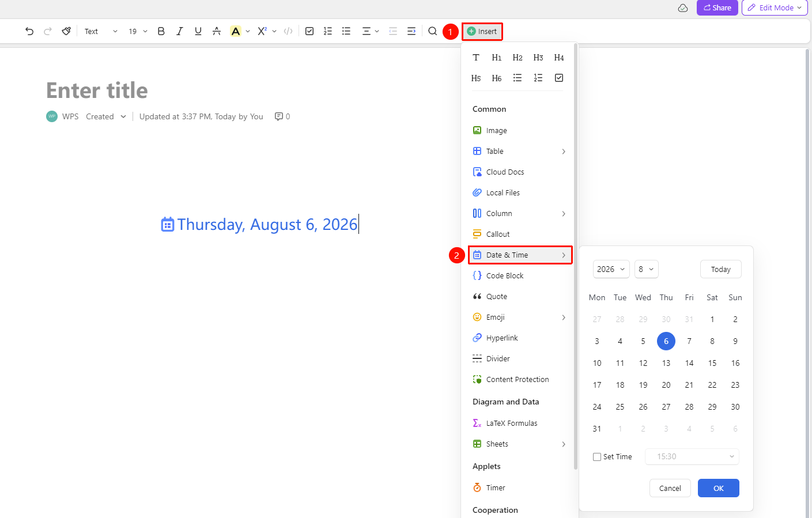Select Code Block from Insert menu
812x518 pixels.
(x=520, y=276)
